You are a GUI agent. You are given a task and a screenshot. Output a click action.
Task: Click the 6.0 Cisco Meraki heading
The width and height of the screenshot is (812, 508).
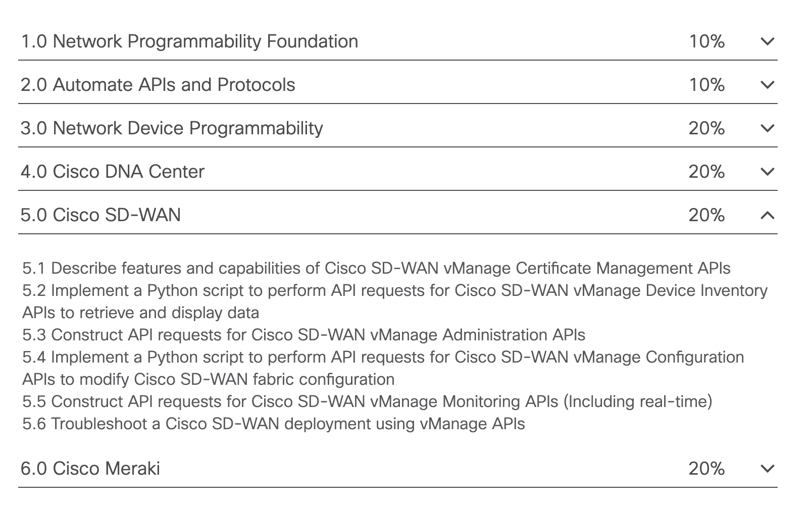[90, 469]
